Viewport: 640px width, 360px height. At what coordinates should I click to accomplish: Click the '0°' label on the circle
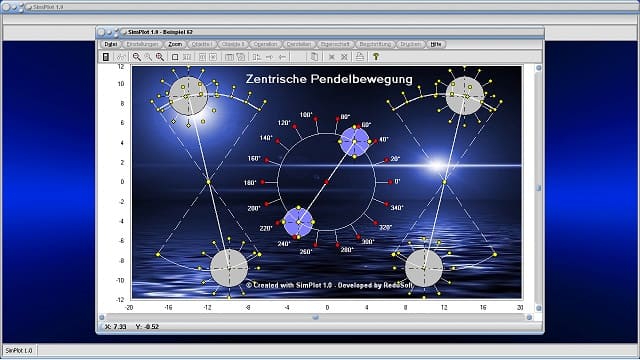pyautogui.click(x=397, y=182)
